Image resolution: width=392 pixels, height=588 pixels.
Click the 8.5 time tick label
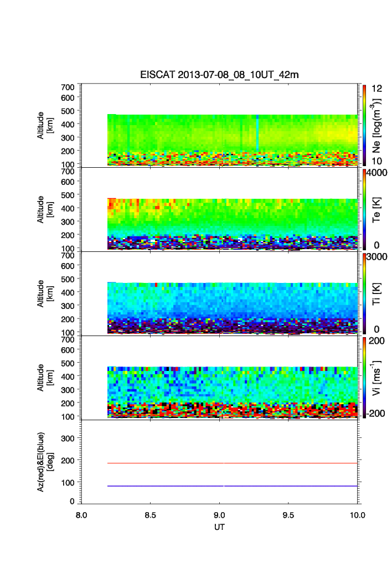pos(151,515)
